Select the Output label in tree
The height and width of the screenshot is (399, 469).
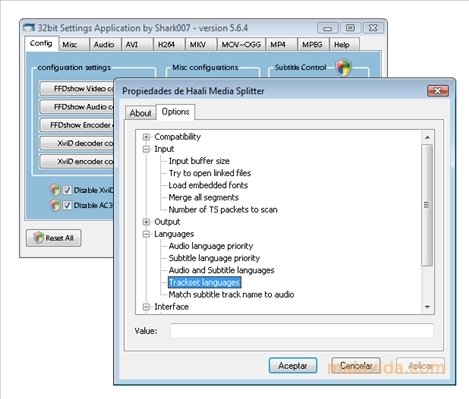pyautogui.click(x=167, y=222)
